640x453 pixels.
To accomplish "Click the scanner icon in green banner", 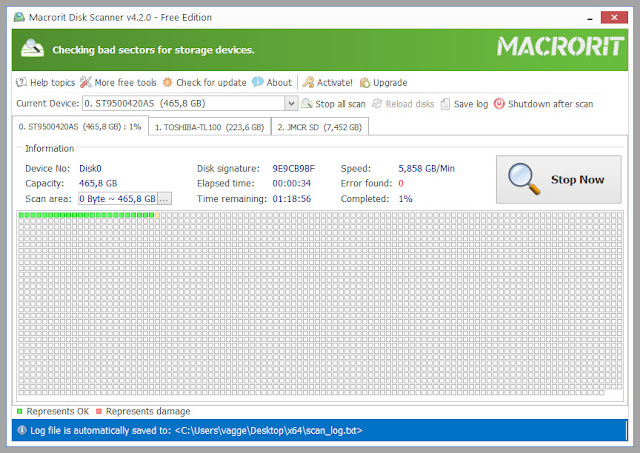I will (x=33, y=49).
